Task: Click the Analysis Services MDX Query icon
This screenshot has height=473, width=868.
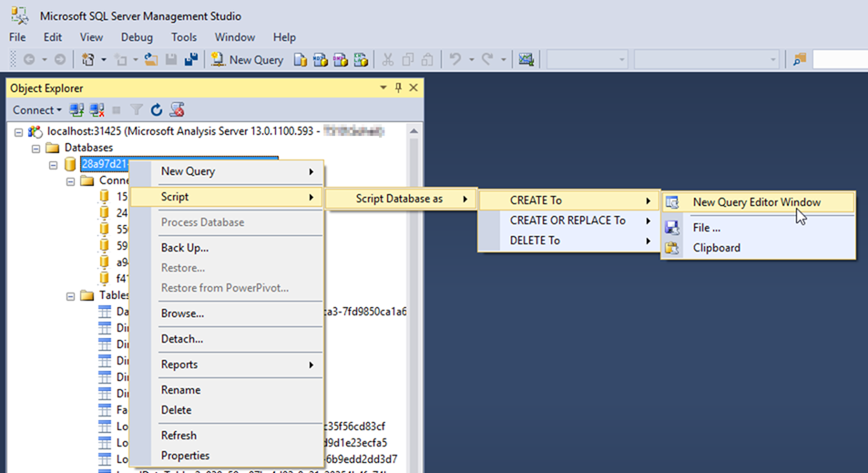Action: click(x=320, y=60)
